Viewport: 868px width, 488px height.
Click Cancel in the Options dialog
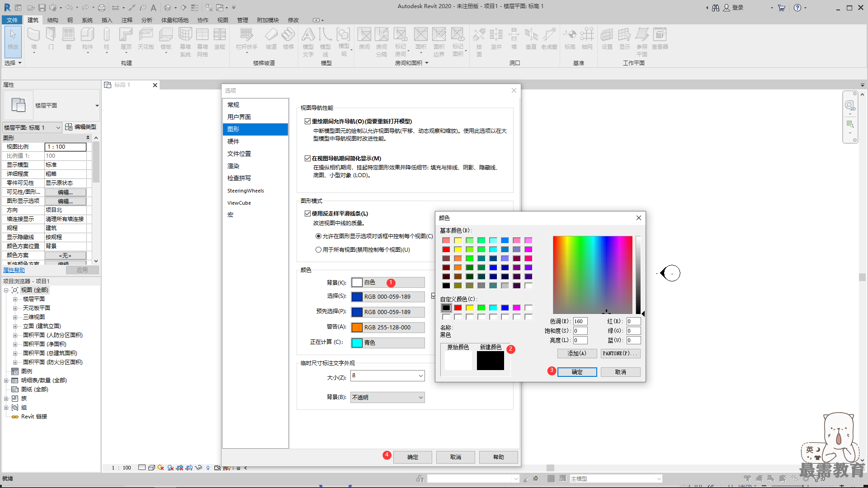click(x=455, y=457)
